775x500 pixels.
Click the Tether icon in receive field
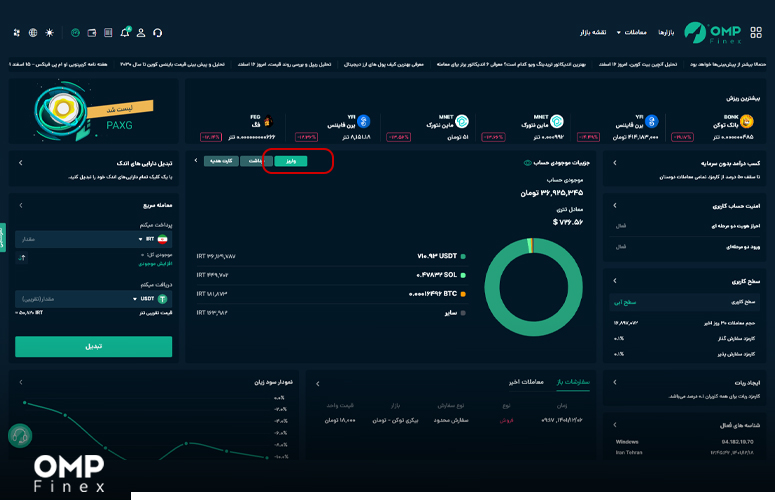163,299
